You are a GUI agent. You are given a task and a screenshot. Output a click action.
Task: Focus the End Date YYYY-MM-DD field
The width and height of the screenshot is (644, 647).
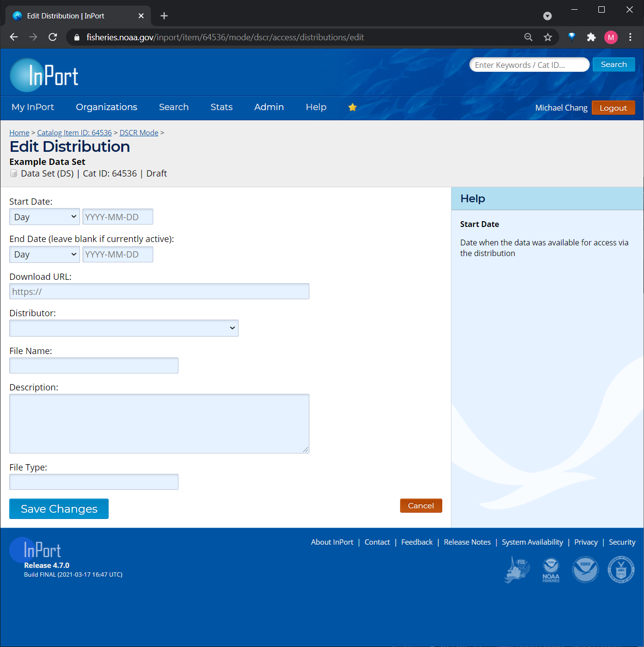118,254
